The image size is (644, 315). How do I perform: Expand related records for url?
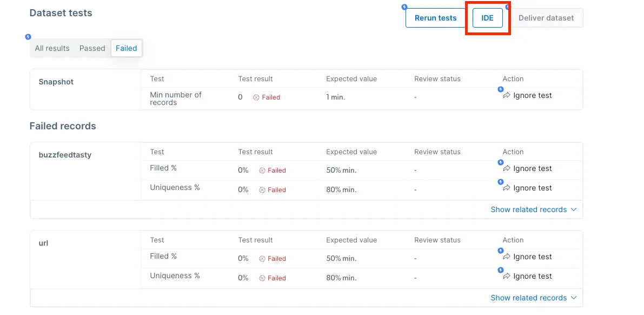pos(534,298)
